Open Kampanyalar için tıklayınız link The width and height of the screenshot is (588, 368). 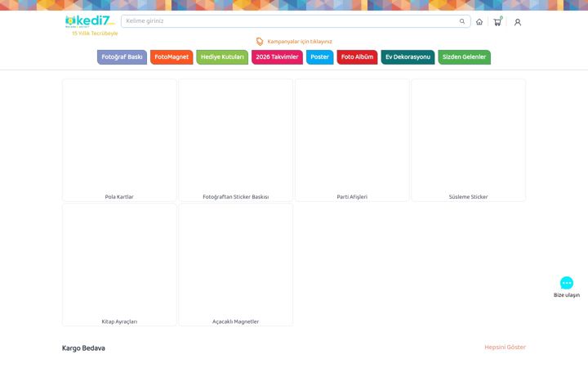click(300, 42)
